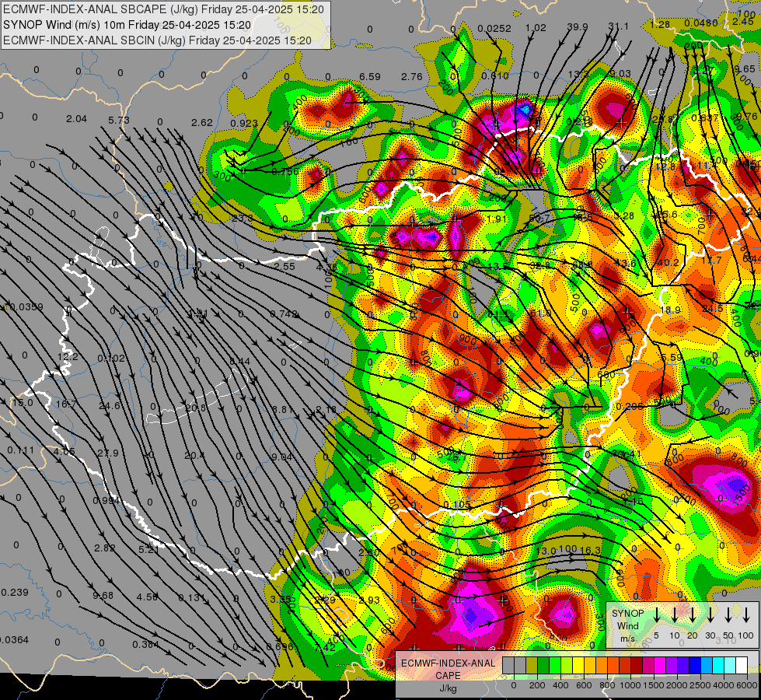Click the 9.68 value on the map

click(103, 596)
